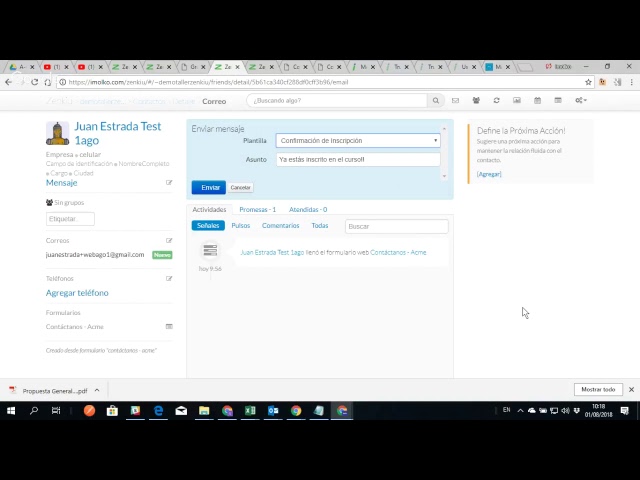Open Microsoft Edge from taskbar

click(158, 411)
